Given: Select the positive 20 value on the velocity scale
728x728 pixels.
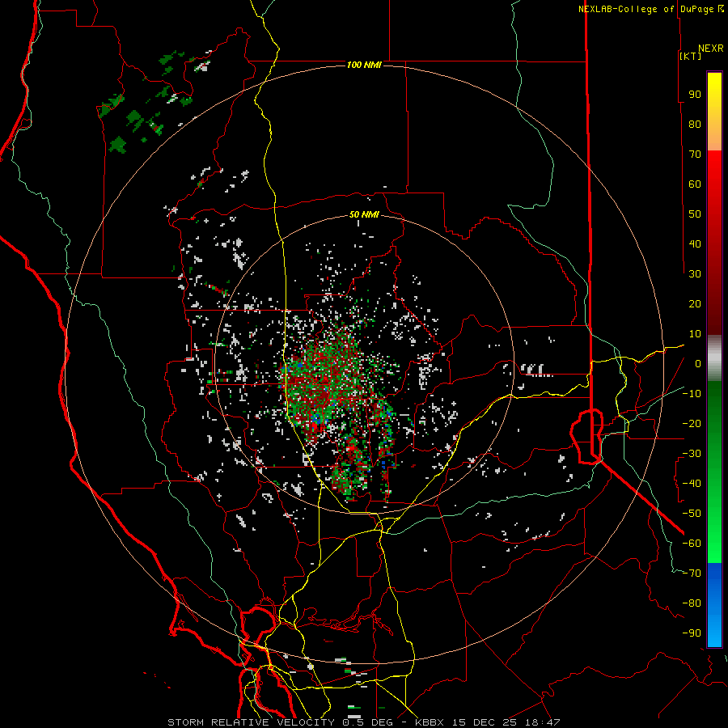Looking at the screenshot, I should click(695, 303).
